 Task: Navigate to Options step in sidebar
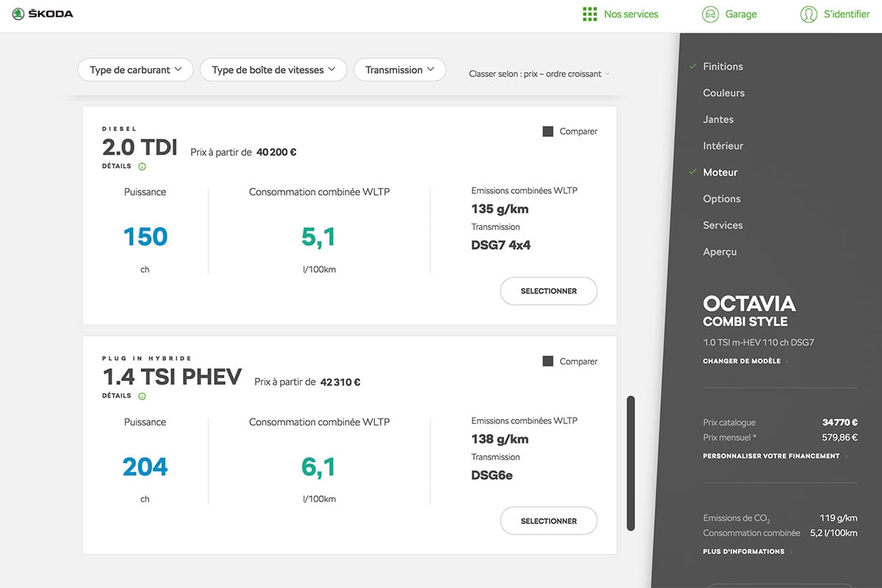tap(721, 199)
